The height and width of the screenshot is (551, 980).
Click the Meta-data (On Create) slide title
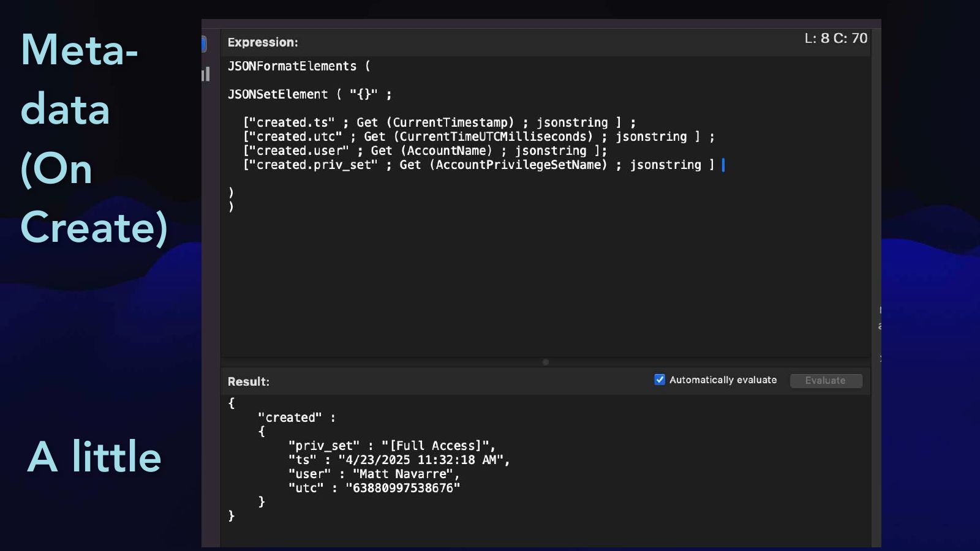click(x=94, y=139)
